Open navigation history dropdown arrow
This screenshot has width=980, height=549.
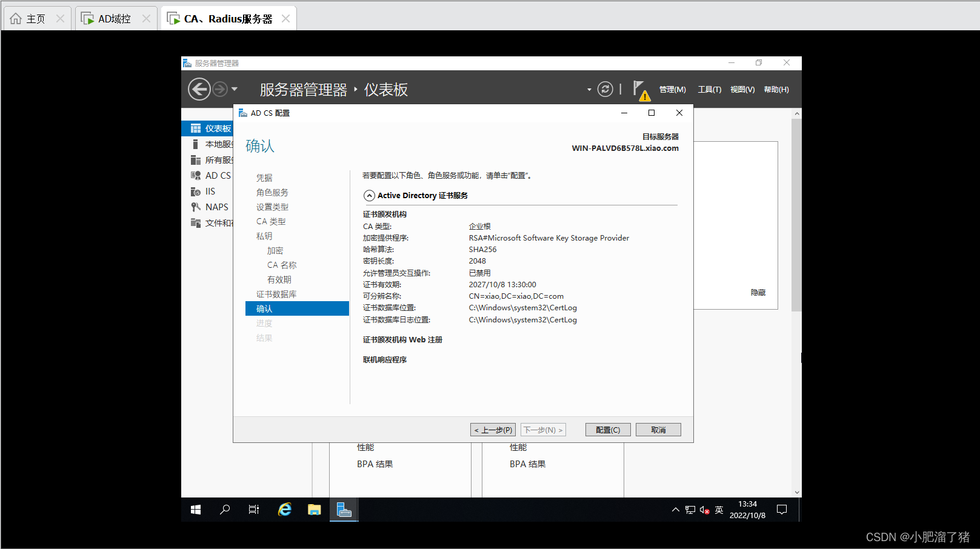[x=235, y=89]
